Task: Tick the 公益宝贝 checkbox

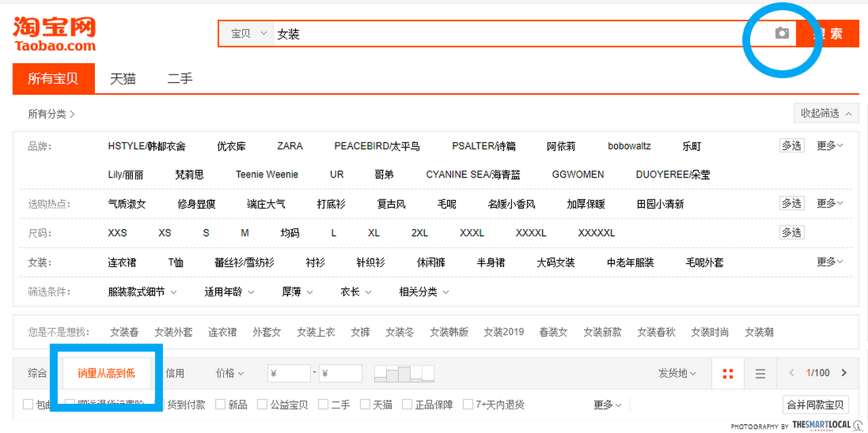Action: pos(262,405)
